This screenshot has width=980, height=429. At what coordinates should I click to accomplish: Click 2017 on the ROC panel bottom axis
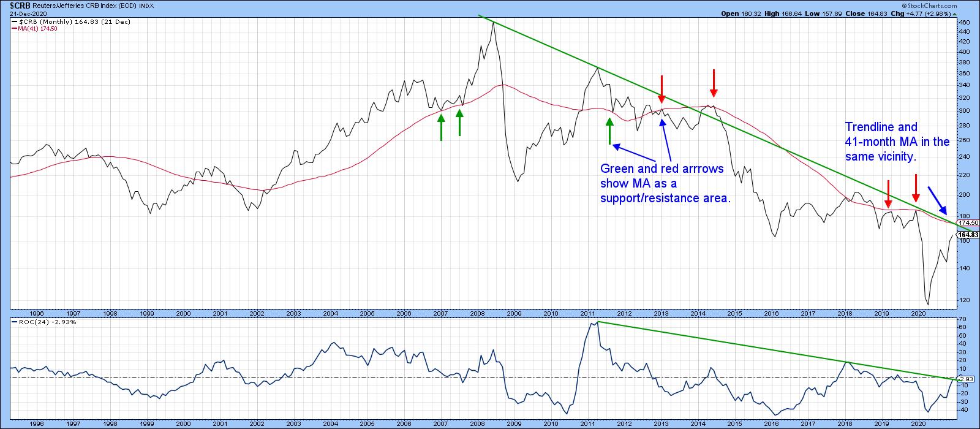(809, 423)
